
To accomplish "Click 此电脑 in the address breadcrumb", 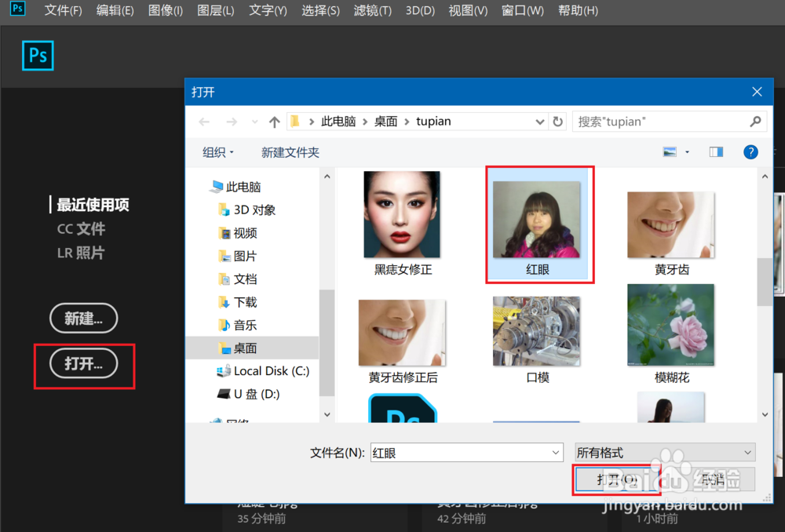I will [338, 121].
